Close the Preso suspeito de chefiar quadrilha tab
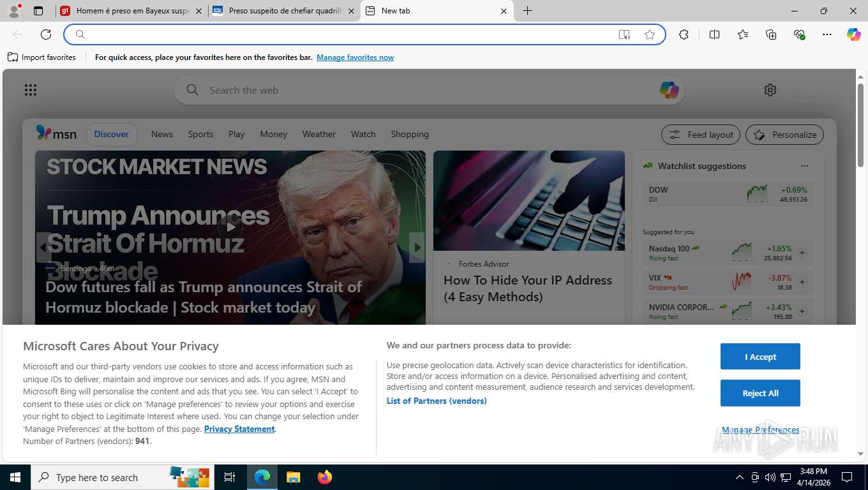 351,11
